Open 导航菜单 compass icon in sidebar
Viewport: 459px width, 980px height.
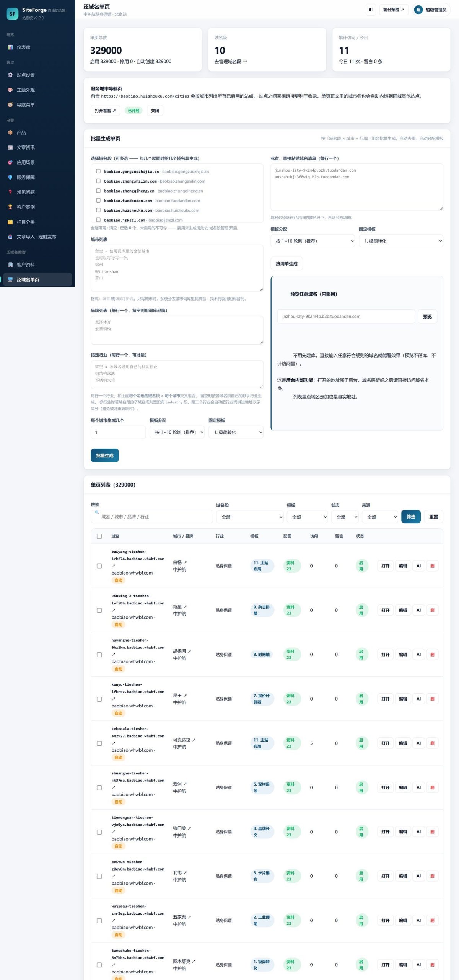[10, 105]
